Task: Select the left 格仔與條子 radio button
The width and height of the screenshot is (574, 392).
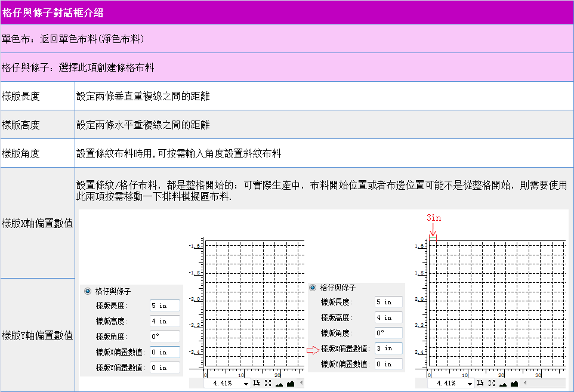Action: (x=88, y=291)
